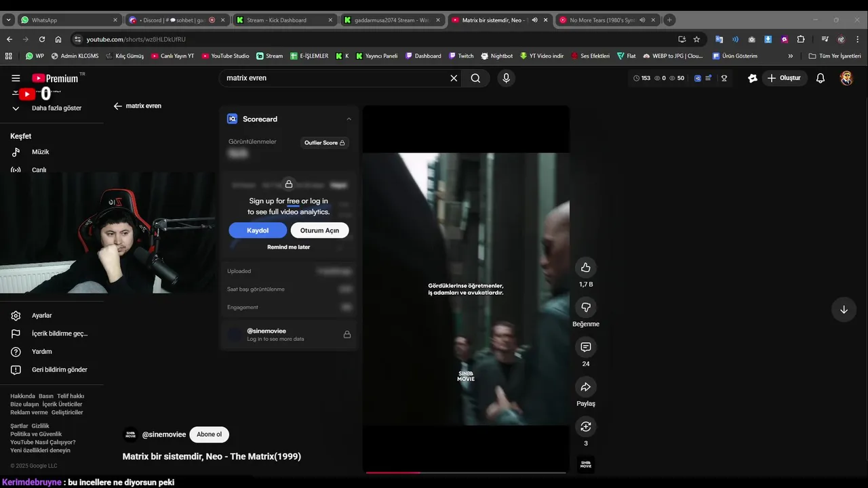The image size is (868, 488).
Task: Click the camera screenshot extension icon
Action: (751, 39)
